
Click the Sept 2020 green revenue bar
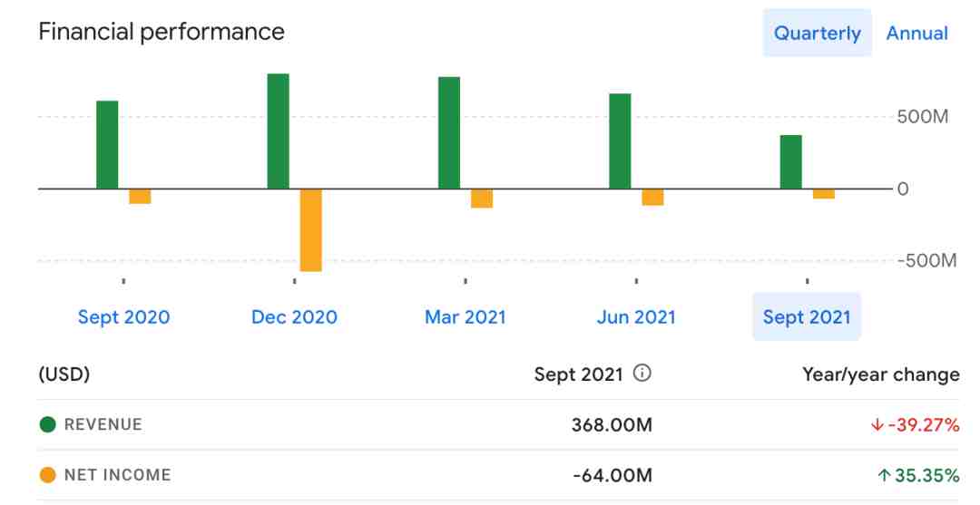coord(107,145)
